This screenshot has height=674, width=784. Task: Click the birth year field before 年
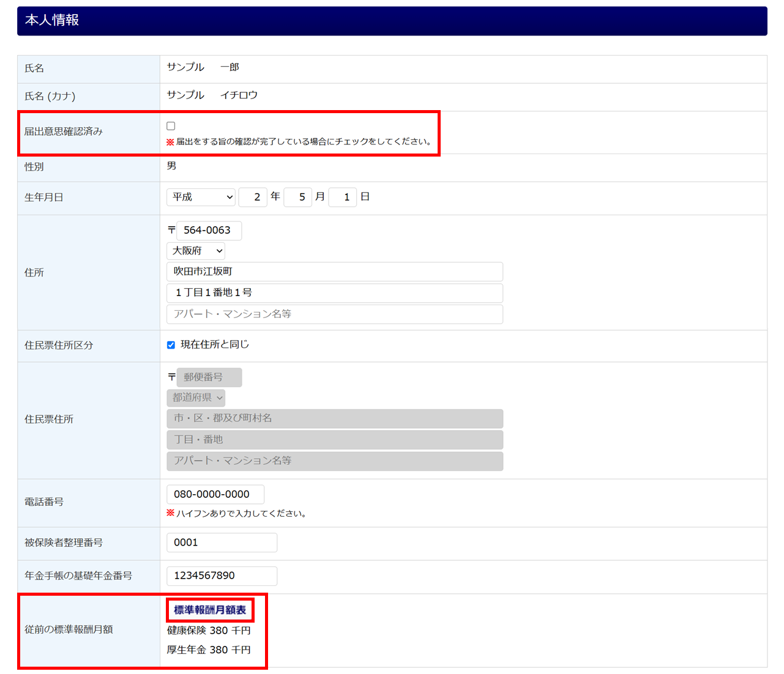253,197
